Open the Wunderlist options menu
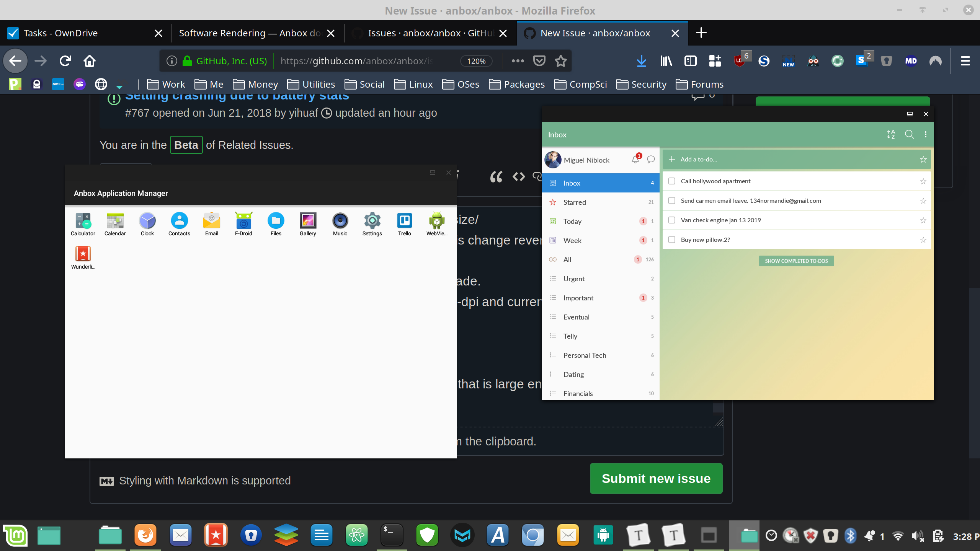Viewport: 980px width, 551px height. 926,134
